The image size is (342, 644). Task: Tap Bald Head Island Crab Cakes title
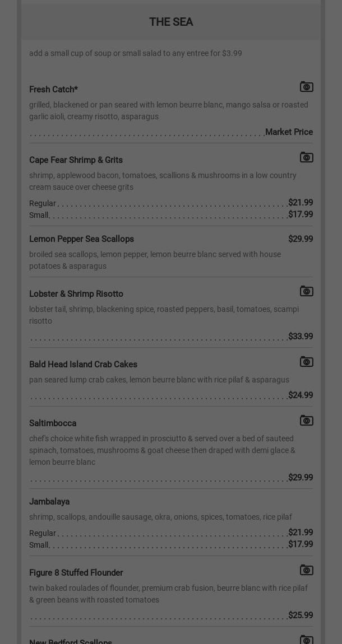tap(83, 365)
